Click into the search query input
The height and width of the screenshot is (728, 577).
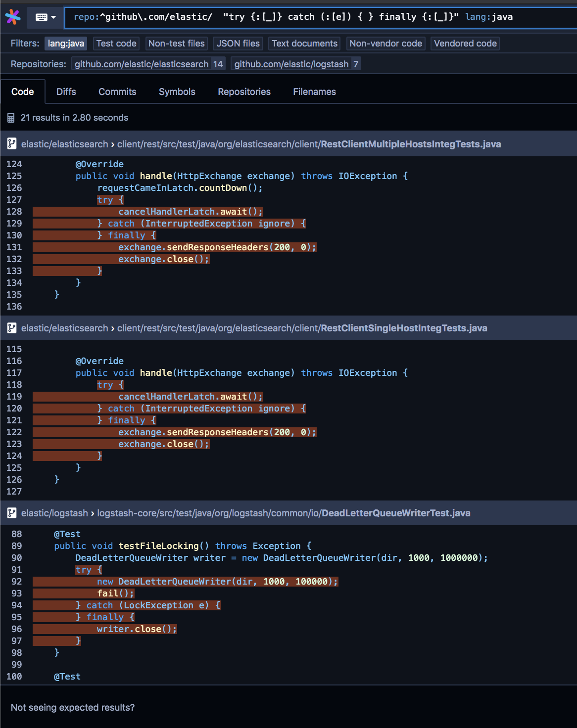click(x=322, y=17)
